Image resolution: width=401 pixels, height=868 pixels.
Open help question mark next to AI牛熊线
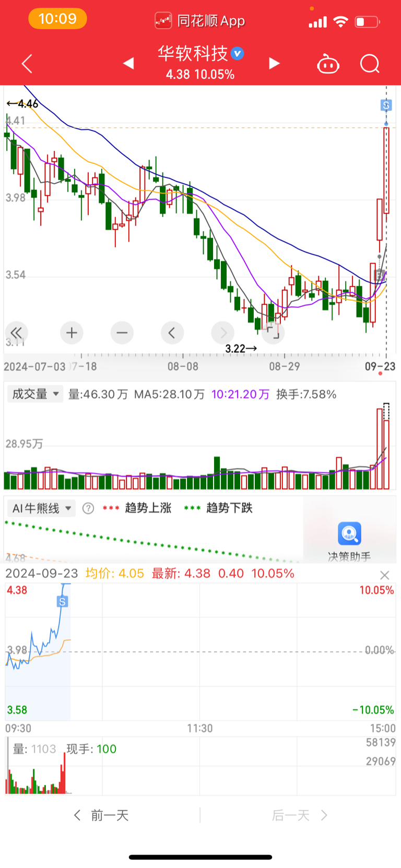[88, 508]
